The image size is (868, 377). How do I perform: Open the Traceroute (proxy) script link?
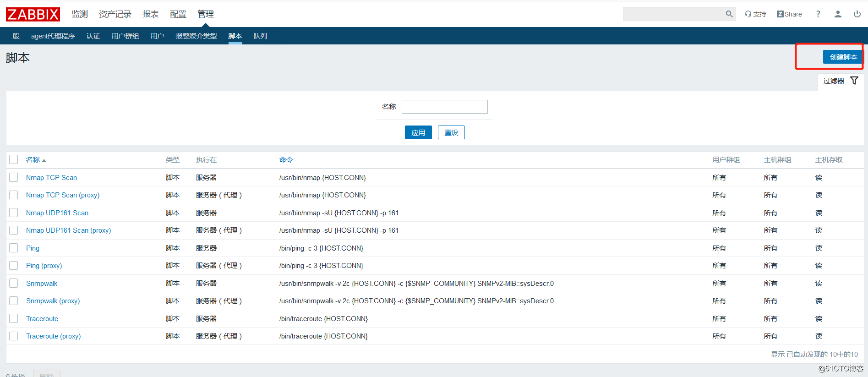click(54, 336)
